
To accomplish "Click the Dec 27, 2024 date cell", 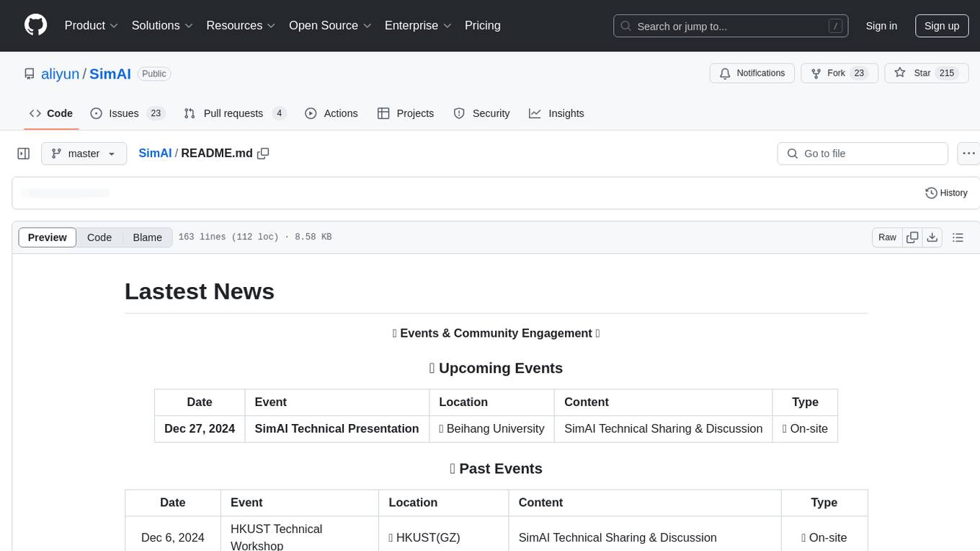I will tap(200, 428).
